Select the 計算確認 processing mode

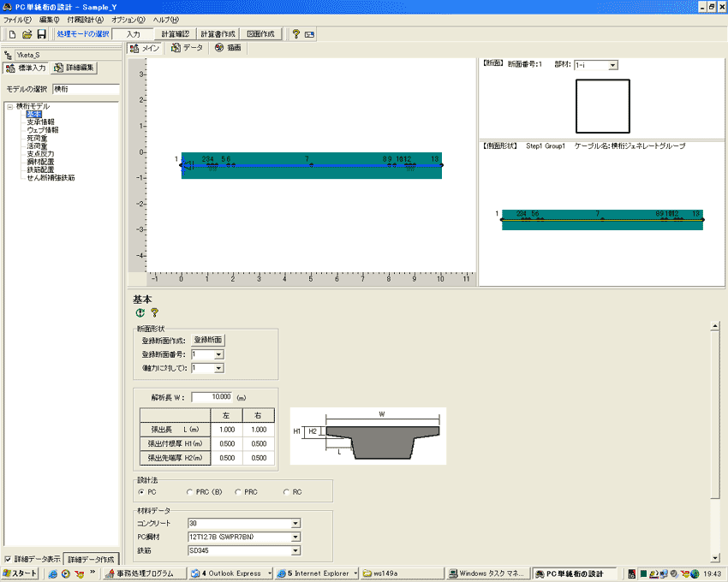pyautogui.click(x=175, y=34)
